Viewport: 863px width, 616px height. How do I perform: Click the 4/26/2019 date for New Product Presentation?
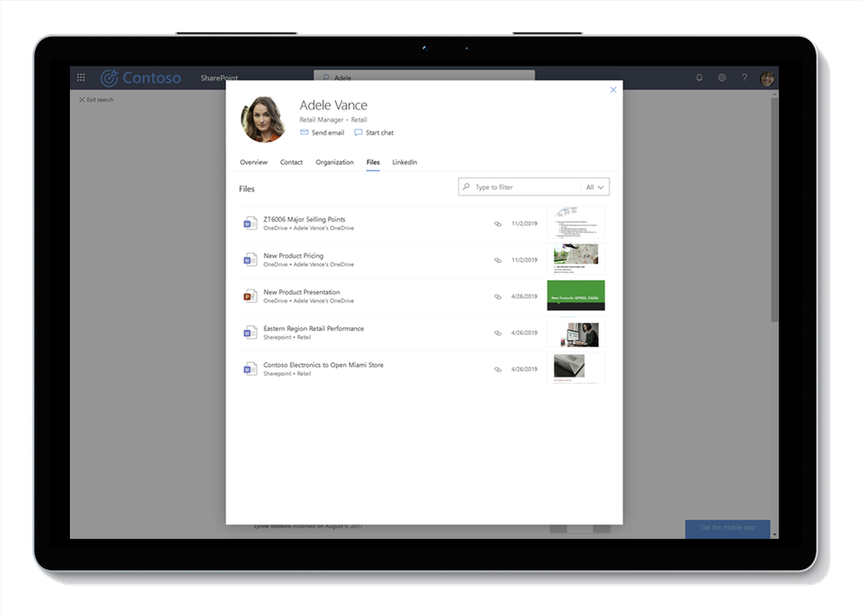(x=524, y=296)
